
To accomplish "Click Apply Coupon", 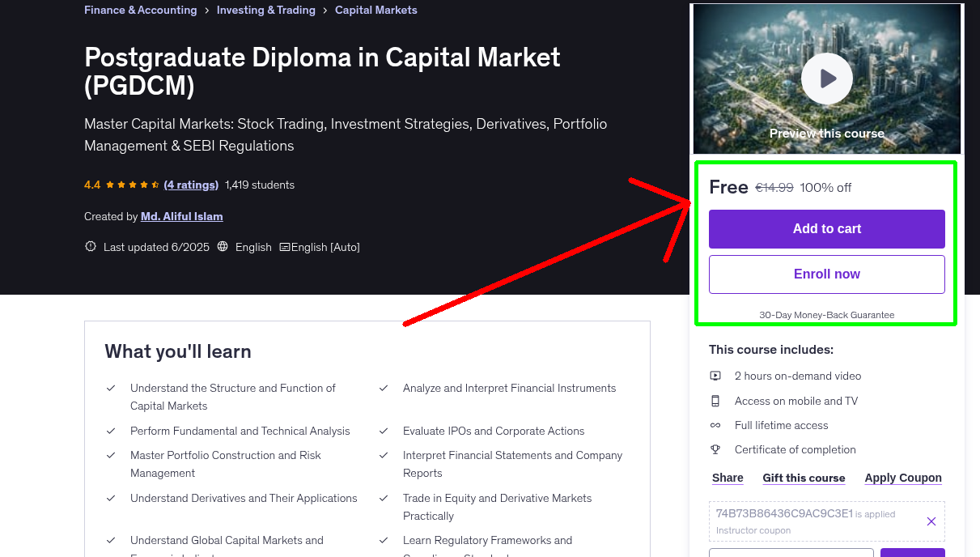I will click(902, 478).
